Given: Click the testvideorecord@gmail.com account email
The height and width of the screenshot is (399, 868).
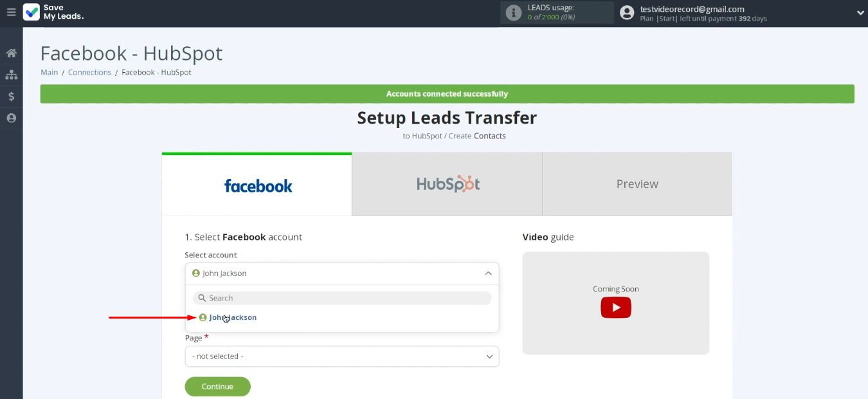Looking at the screenshot, I should (x=692, y=9).
